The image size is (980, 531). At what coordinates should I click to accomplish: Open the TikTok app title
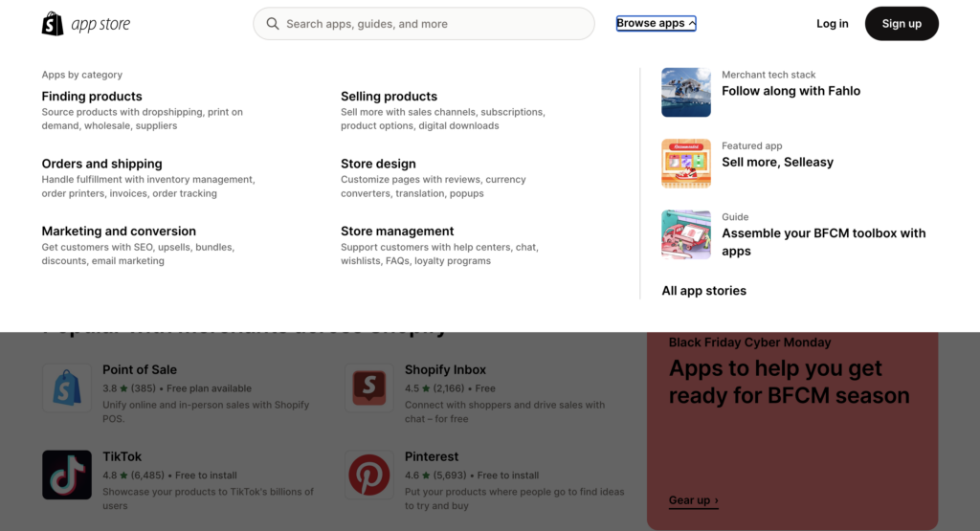[122, 456]
